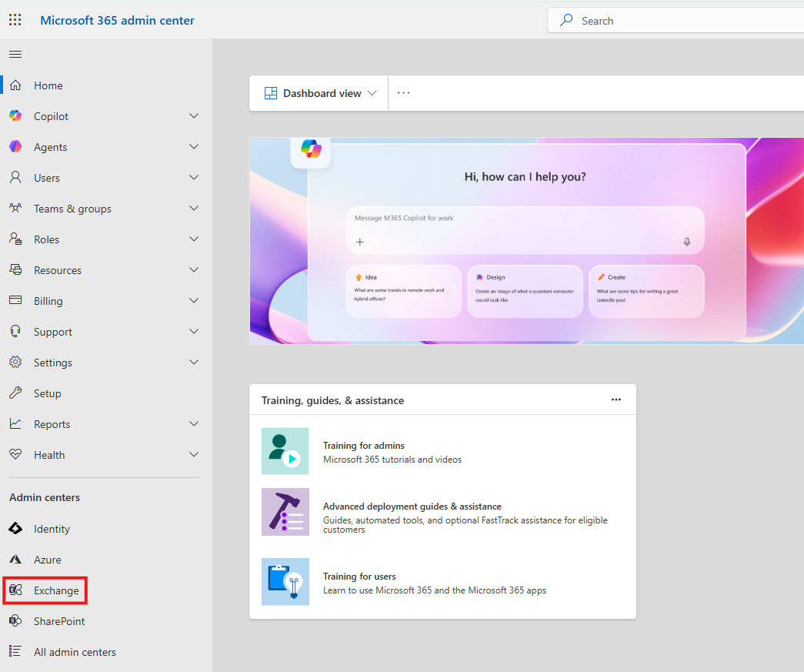Open the Dashboard view dropdown
The height and width of the screenshot is (672, 804).
[x=321, y=93]
